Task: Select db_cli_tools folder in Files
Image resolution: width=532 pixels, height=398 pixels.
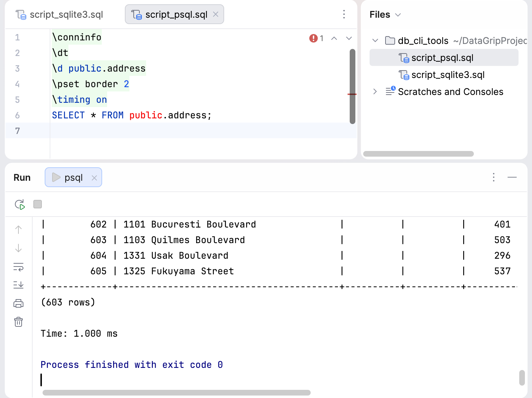Action: 423,40
